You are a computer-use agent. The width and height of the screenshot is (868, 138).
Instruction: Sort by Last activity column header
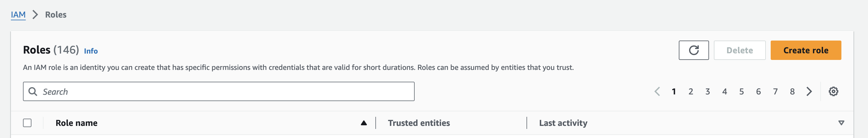tap(563, 123)
